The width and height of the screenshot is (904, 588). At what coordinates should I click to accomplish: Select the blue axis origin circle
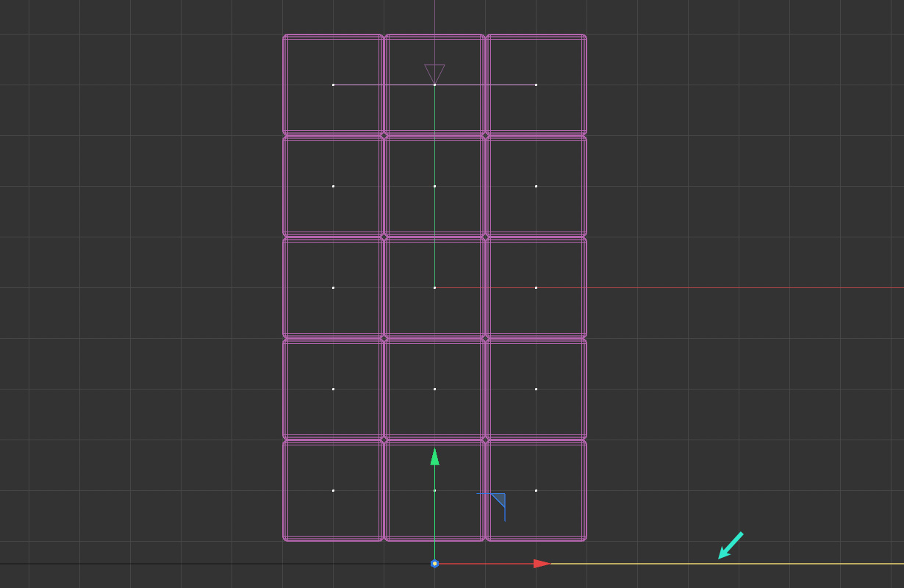(434, 564)
